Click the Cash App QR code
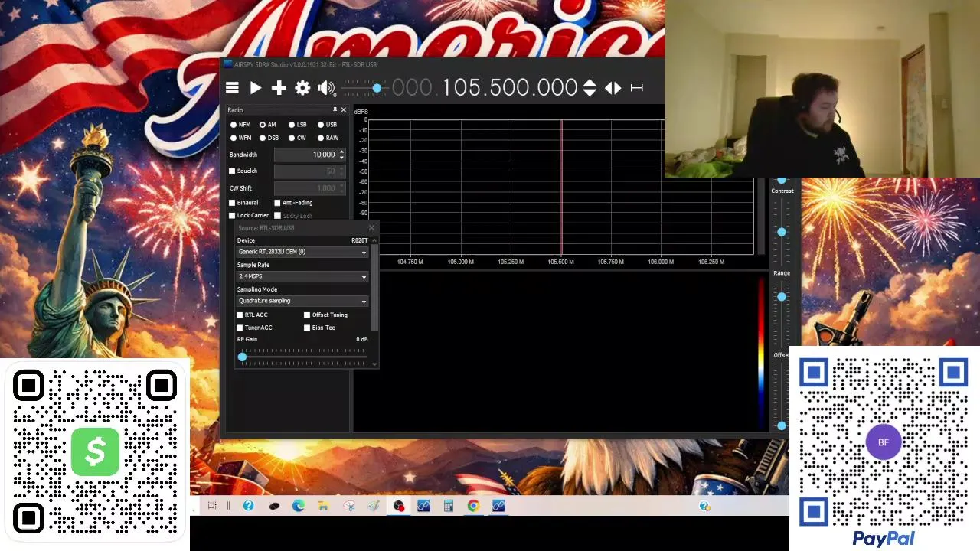Viewport: 980px width, 551px height. pos(95,452)
